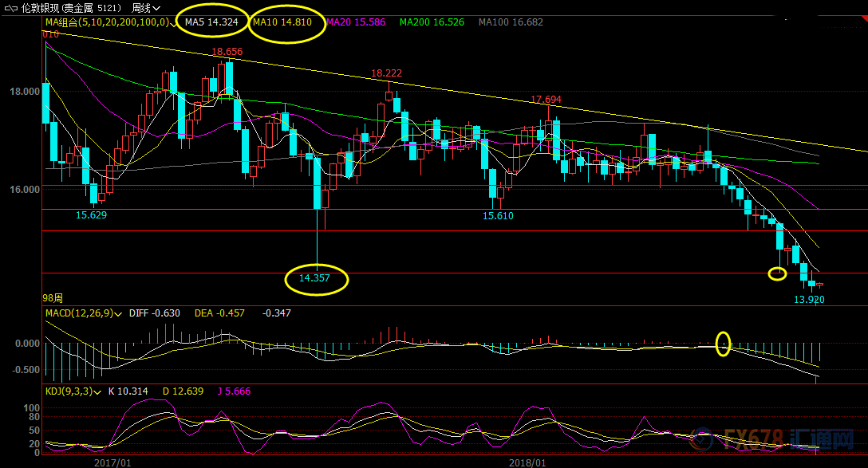Click the 2017/01 date axis label
Screen dimensions: 868x468
point(112,462)
